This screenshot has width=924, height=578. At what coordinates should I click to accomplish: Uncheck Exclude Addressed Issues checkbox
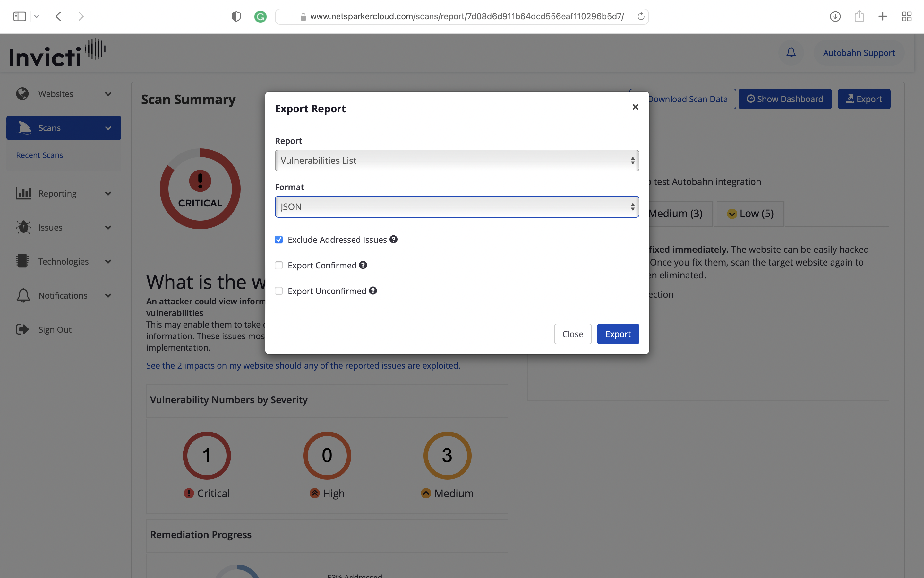pyautogui.click(x=279, y=240)
